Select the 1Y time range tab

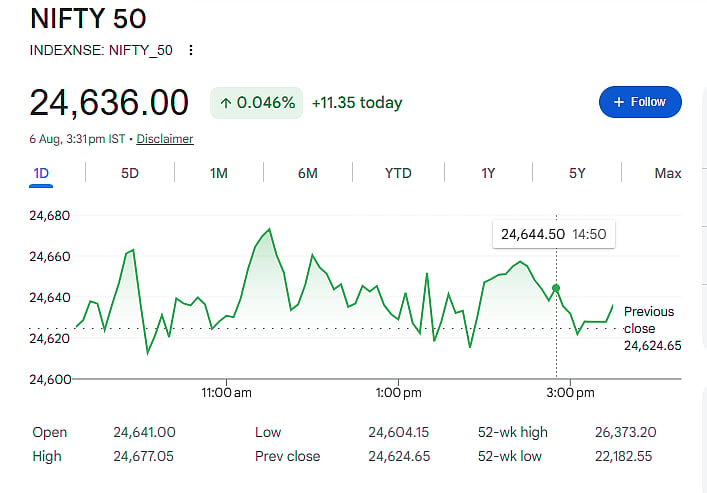[x=488, y=173]
